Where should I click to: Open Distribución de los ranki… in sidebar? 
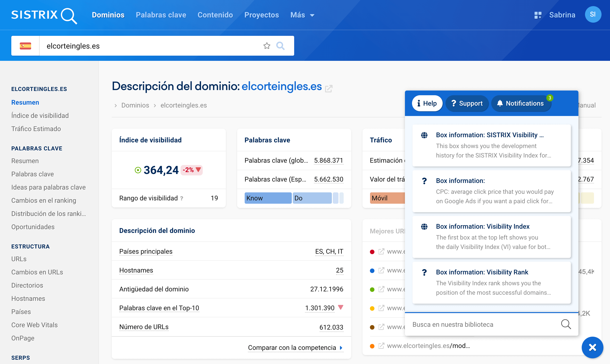(49, 214)
